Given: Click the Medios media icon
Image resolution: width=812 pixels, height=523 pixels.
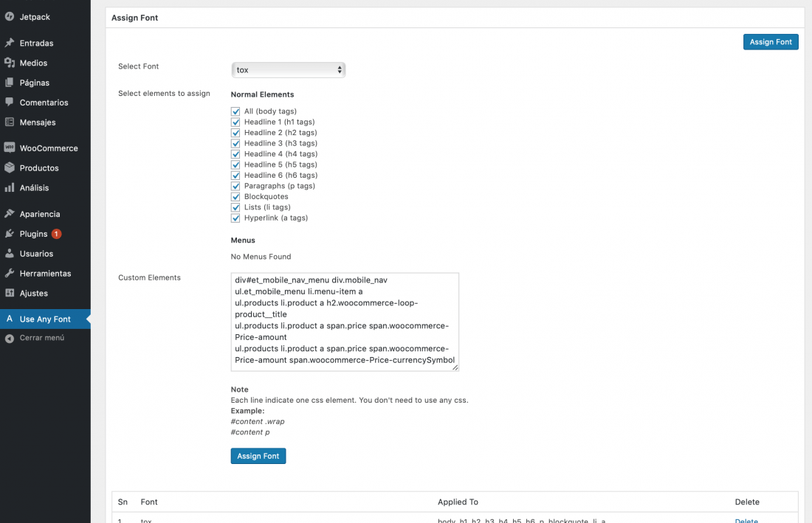Looking at the screenshot, I should [10, 63].
